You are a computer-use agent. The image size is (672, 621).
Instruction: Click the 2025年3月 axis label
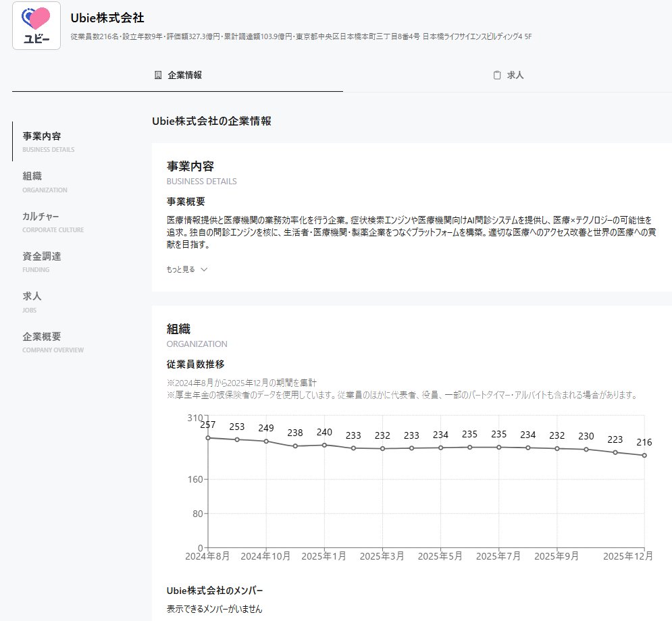pyautogui.click(x=382, y=556)
